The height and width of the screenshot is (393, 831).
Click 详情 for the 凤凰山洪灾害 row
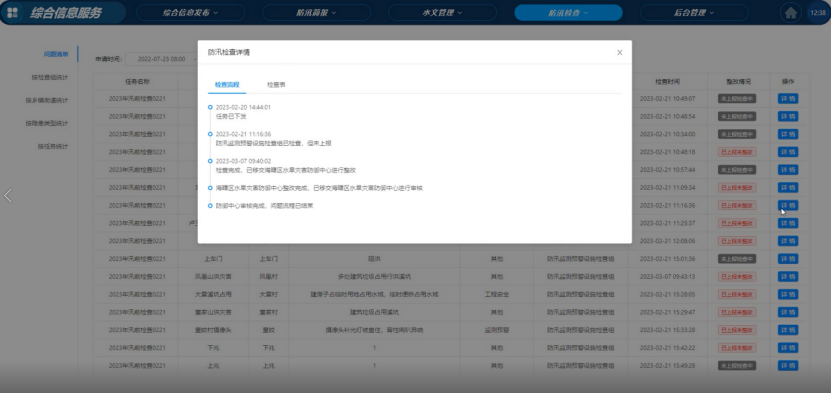point(788,276)
